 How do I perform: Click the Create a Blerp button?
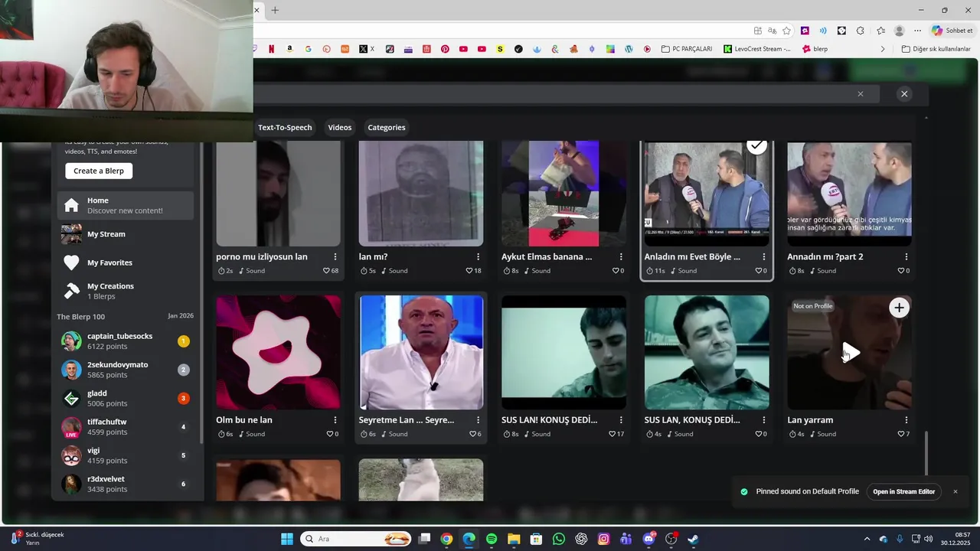(99, 171)
